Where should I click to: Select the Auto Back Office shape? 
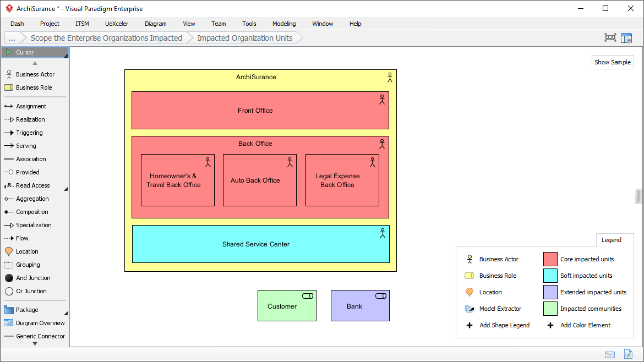pos(260,180)
